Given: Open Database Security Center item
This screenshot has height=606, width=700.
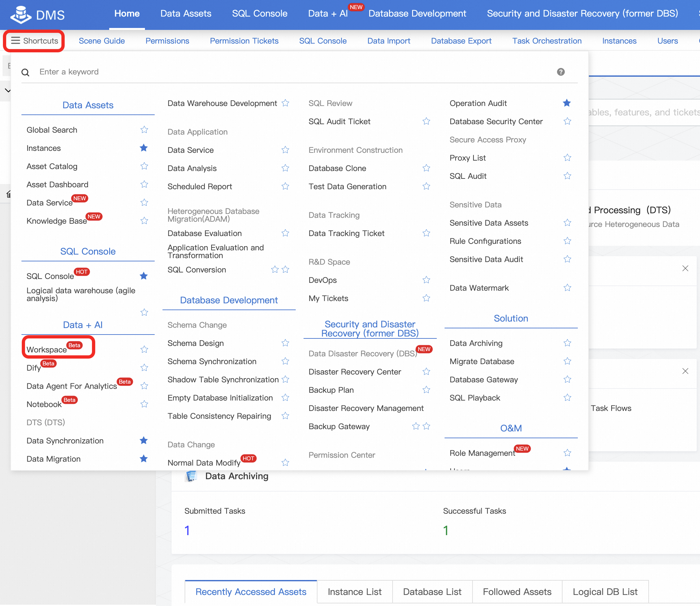Looking at the screenshot, I should 496,121.
